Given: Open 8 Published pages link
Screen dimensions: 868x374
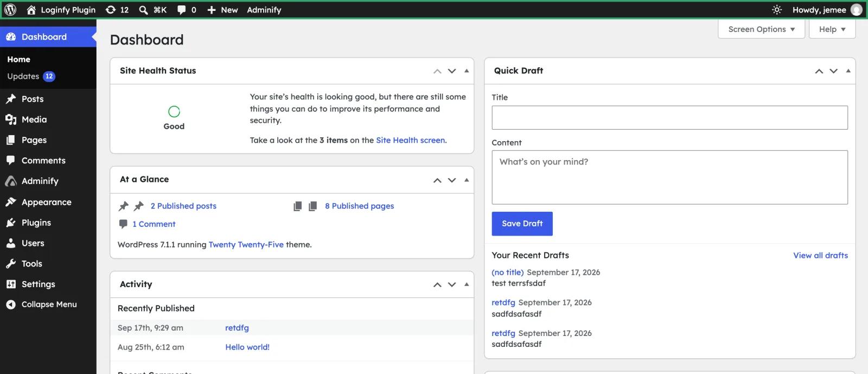Looking at the screenshot, I should [359, 206].
